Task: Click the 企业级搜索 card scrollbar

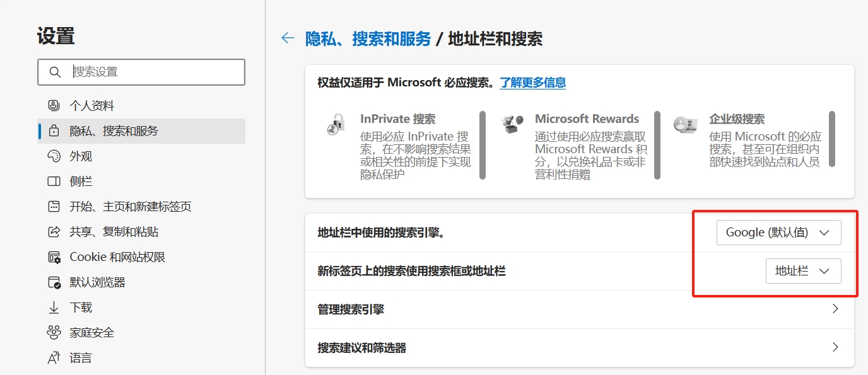Action: (832, 139)
